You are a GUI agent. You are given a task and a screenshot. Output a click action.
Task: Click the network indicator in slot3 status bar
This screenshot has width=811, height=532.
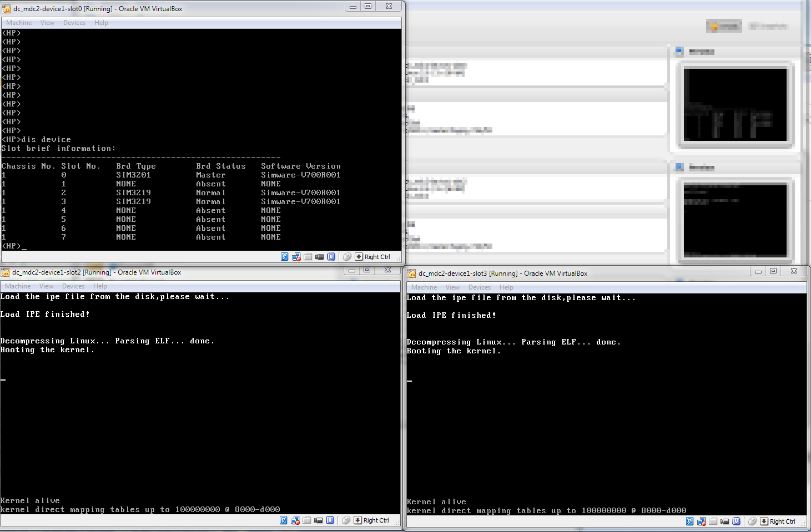point(702,521)
